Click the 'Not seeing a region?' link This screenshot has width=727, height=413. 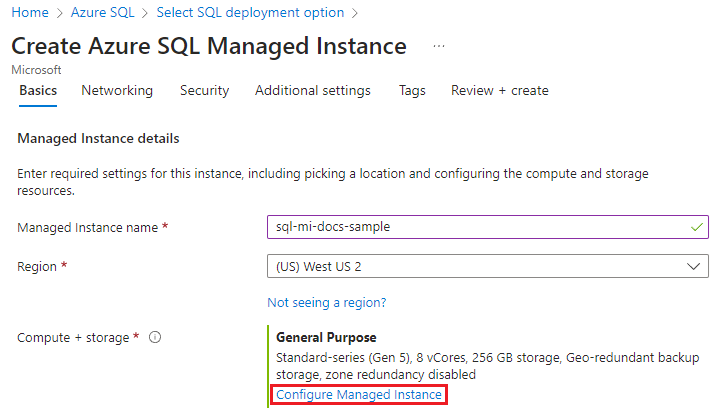(326, 302)
